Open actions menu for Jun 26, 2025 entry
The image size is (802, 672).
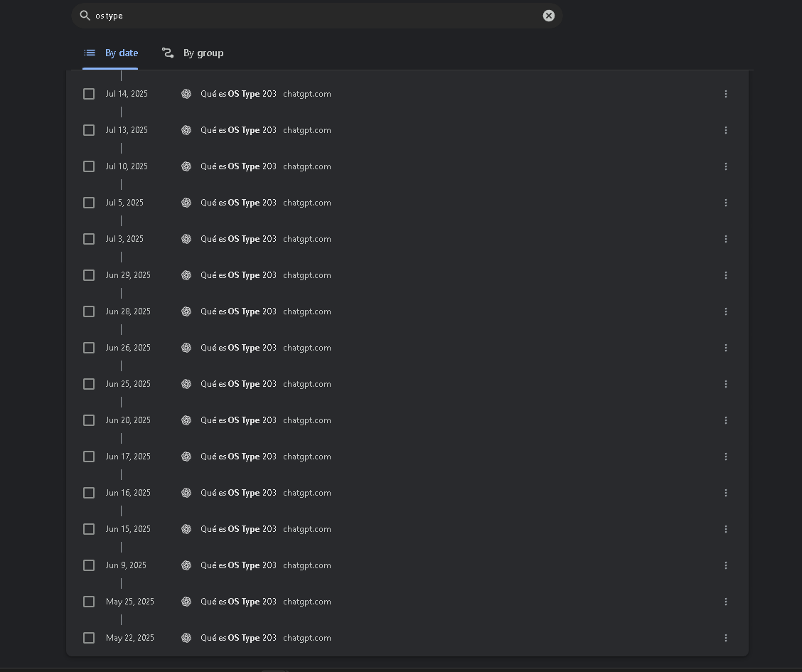point(726,348)
